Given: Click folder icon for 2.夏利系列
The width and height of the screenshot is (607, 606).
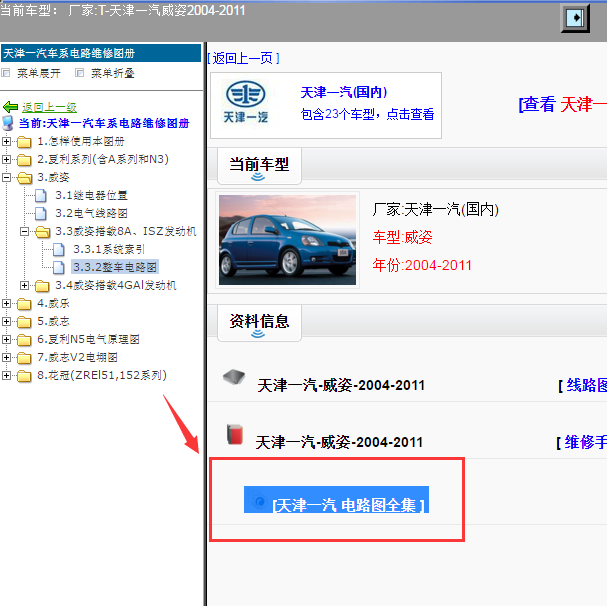Looking at the screenshot, I should coord(24,160).
